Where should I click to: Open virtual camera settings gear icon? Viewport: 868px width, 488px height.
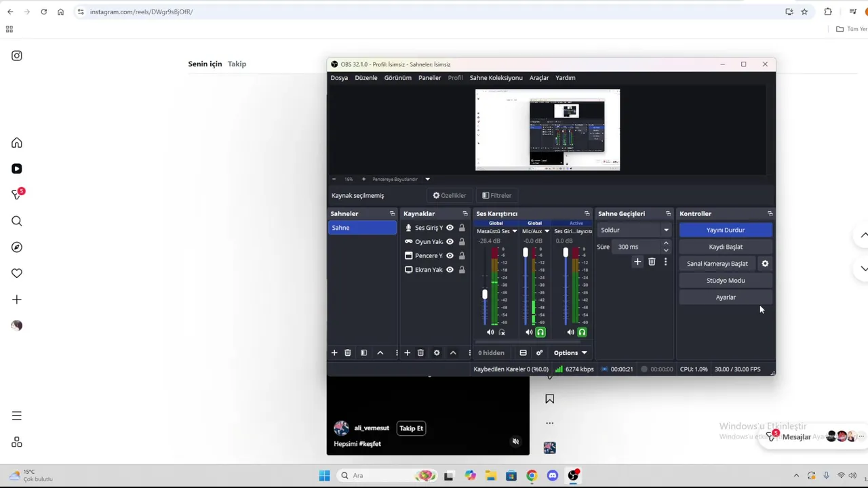click(x=765, y=264)
